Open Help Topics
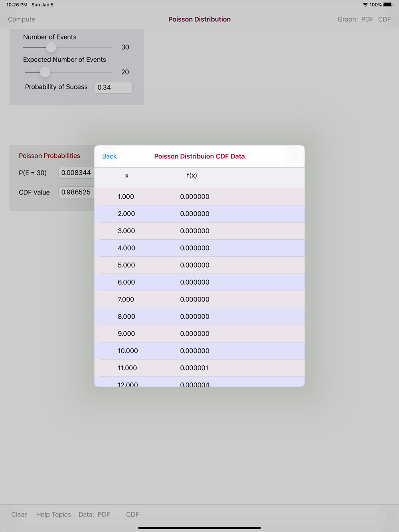This screenshot has width=399, height=532. tap(53, 514)
